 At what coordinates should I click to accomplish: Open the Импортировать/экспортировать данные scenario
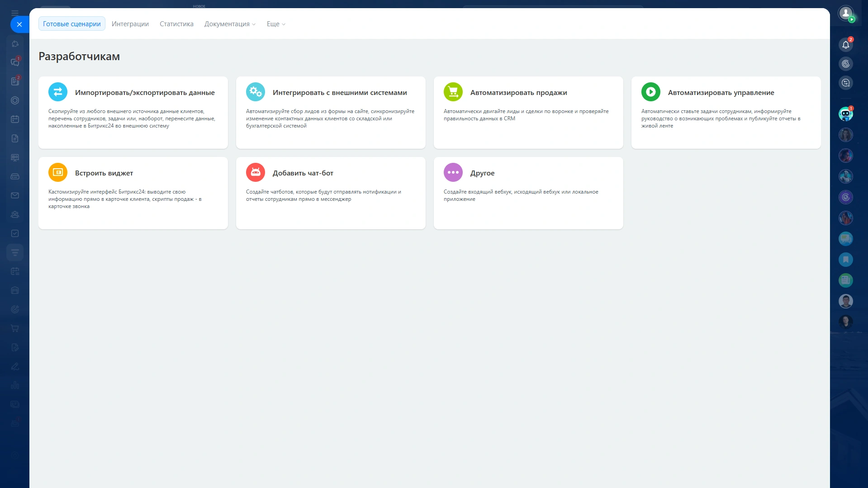tap(133, 112)
